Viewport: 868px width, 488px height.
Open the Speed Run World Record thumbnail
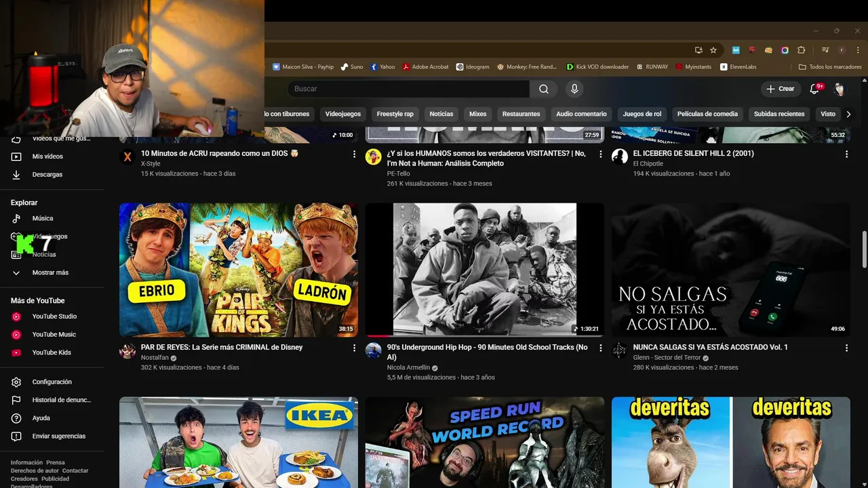click(485, 443)
